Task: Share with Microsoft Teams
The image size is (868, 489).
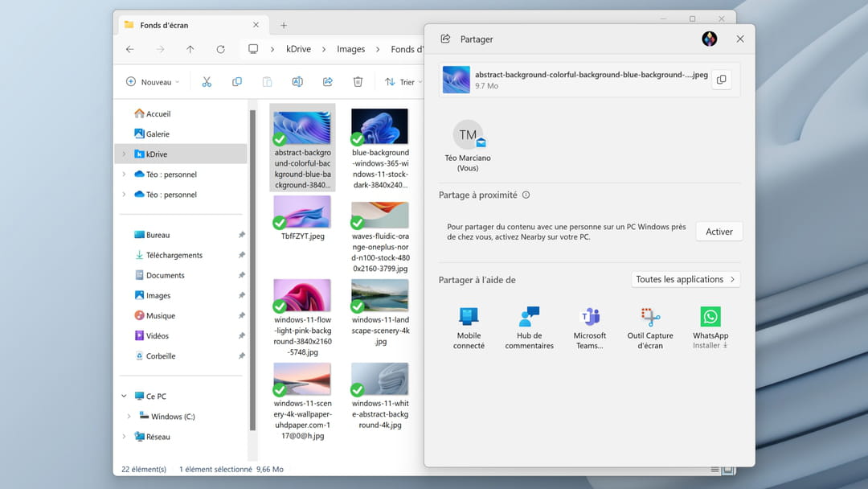Action: pyautogui.click(x=590, y=328)
